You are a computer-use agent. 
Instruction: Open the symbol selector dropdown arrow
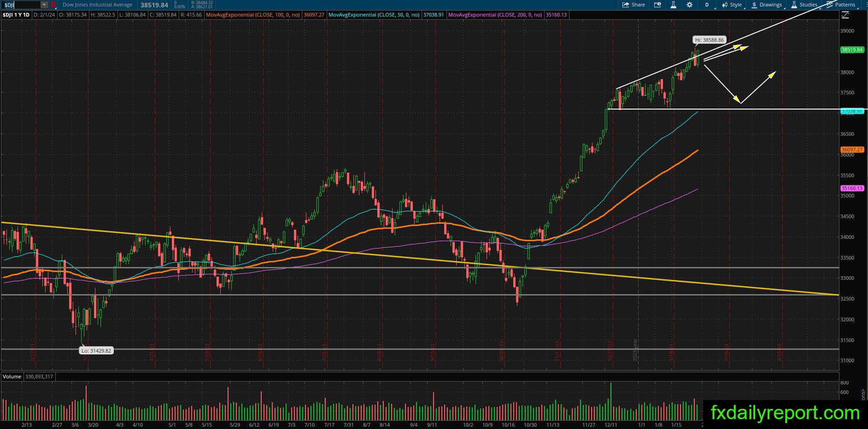click(x=44, y=5)
